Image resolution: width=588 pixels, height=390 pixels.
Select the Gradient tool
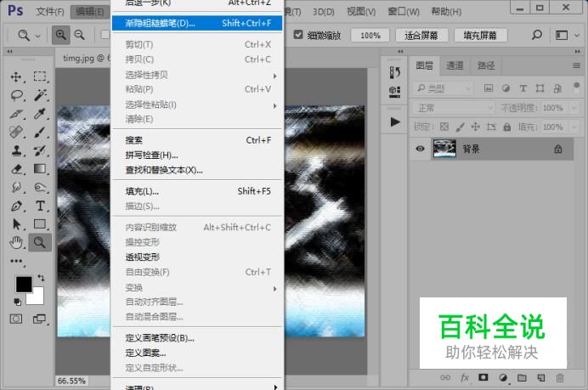click(x=40, y=169)
